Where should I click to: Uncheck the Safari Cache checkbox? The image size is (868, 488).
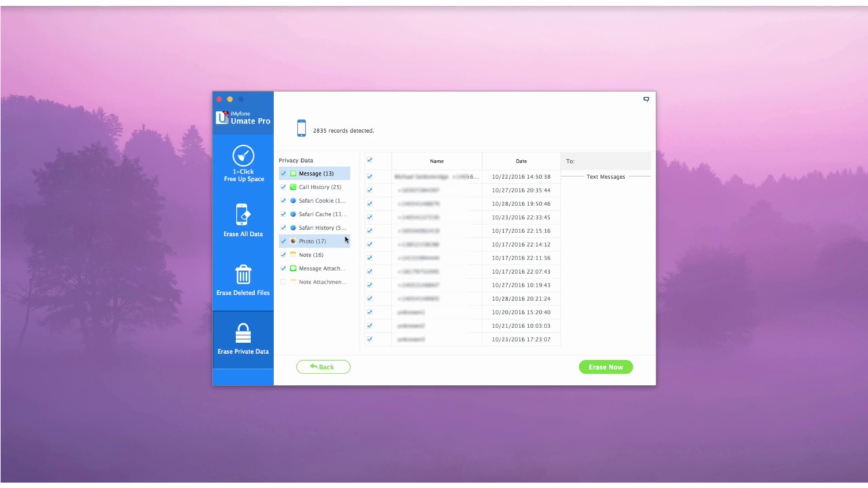[283, 214]
